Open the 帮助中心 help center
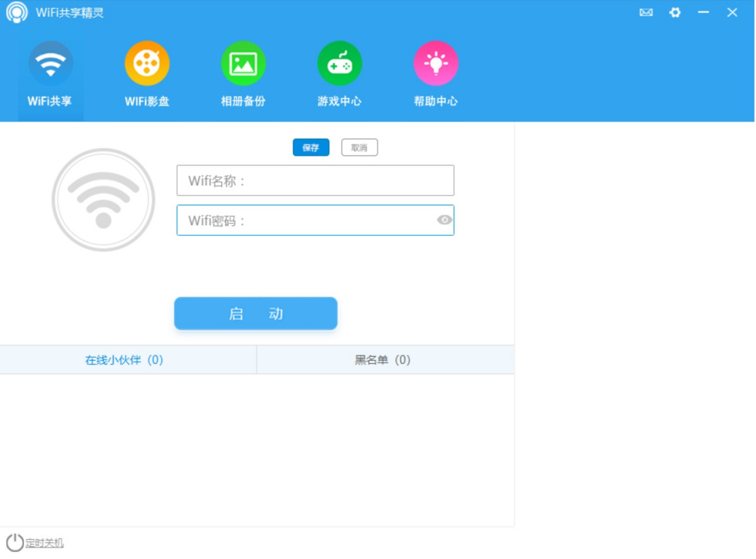 (436, 74)
